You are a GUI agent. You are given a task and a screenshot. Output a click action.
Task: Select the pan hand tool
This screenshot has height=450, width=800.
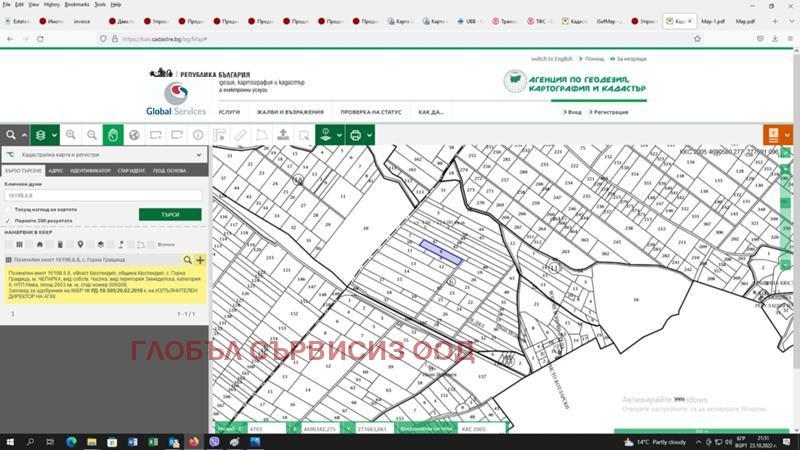tap(114, 135)
